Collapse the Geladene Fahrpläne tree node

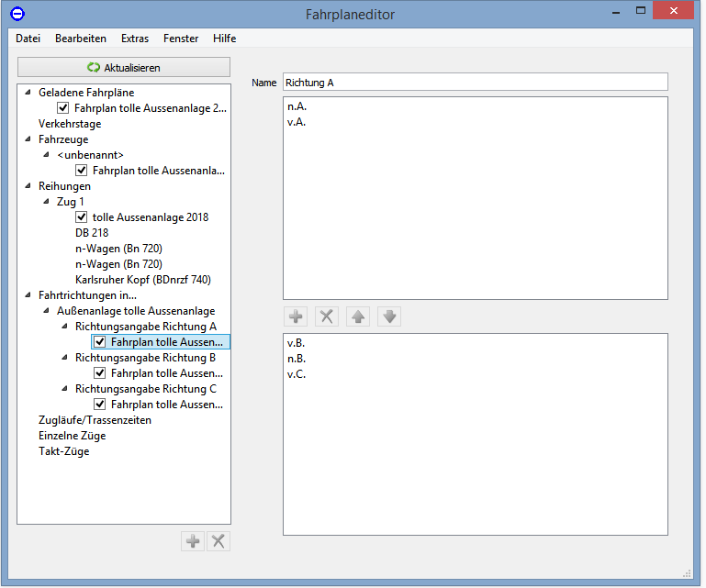pos(27,93)
